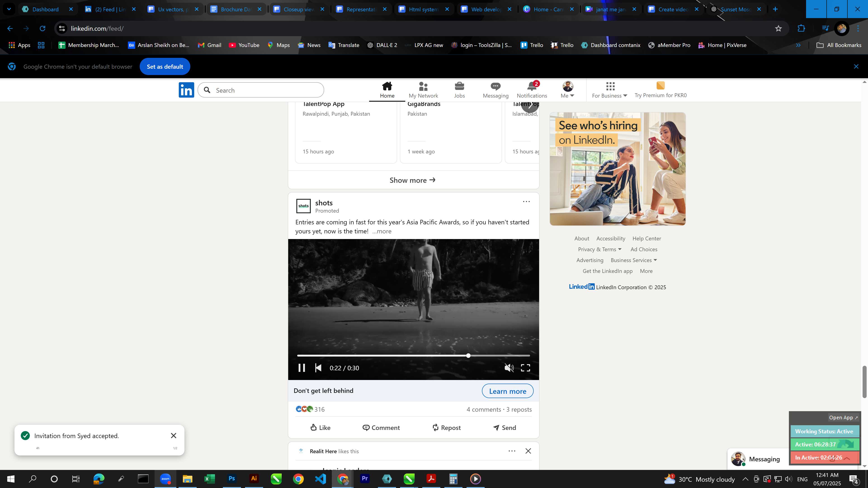Click the Accessibility footer link
868x488 pixels.
pyautogui.click(x=611, y=238)
